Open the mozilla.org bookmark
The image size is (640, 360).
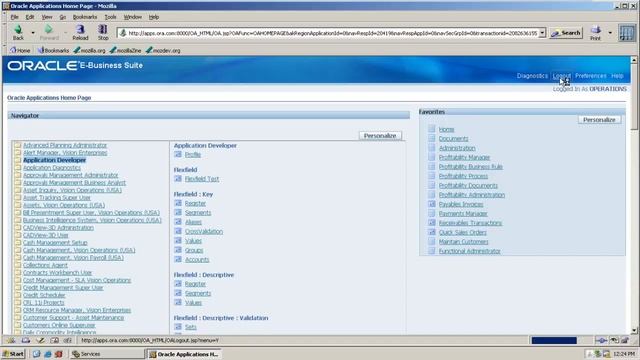(x=89, y=50)
